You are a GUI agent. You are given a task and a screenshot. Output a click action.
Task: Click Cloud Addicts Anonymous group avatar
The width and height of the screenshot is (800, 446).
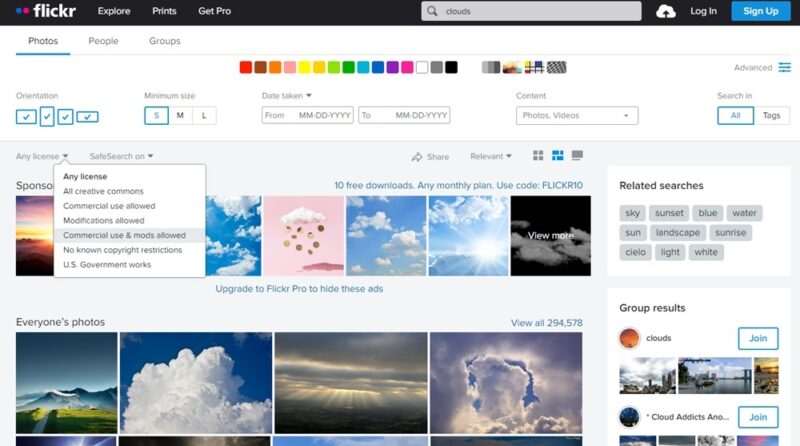pos(629,417)
